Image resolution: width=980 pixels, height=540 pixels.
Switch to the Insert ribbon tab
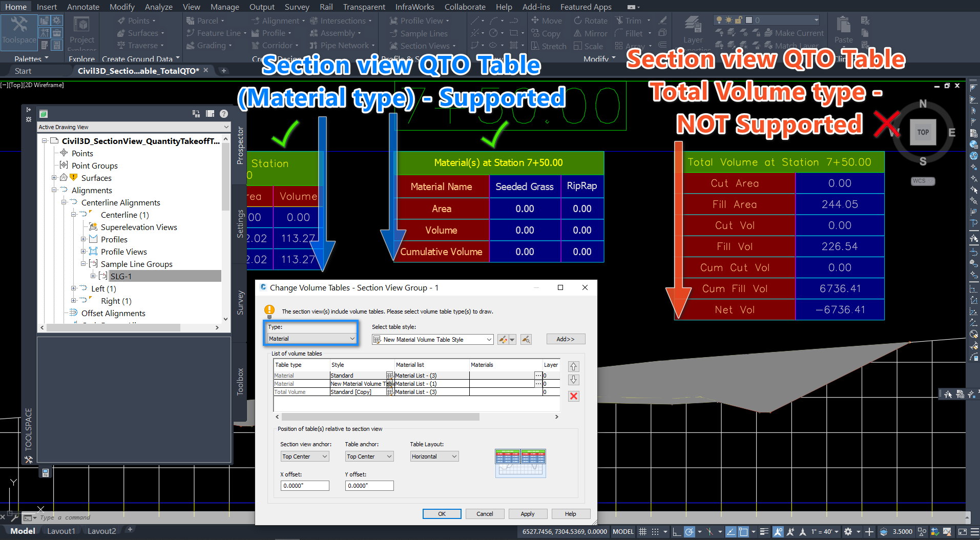click(x=47, y=7)
